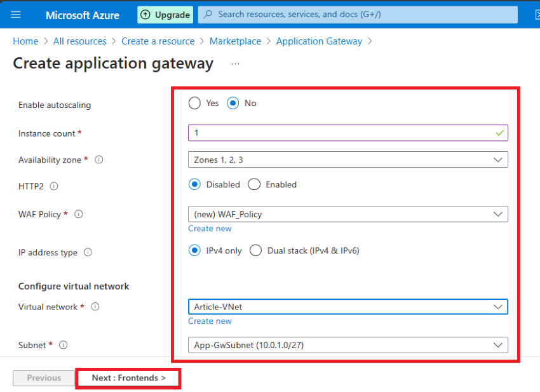Show info tooltip for IP address type

click(x=88, y=252)
